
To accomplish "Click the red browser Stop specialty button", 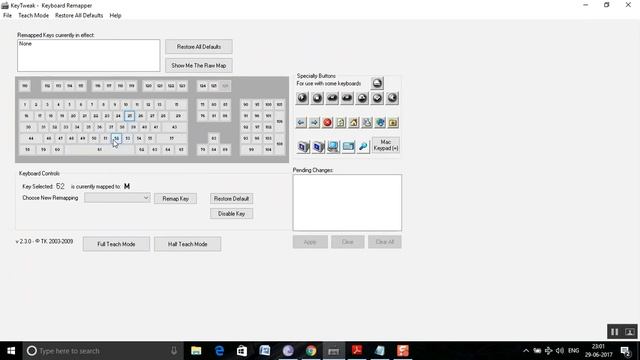I will (327, 122).
